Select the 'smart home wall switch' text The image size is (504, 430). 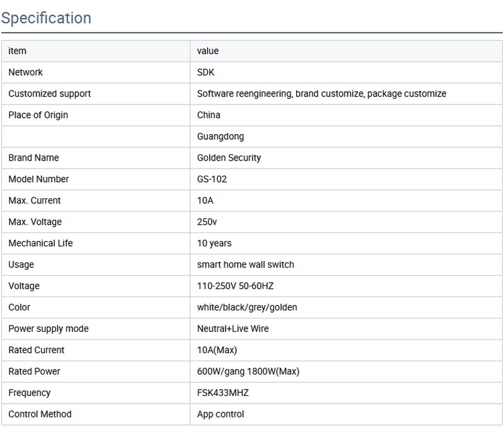coord(245,265)
